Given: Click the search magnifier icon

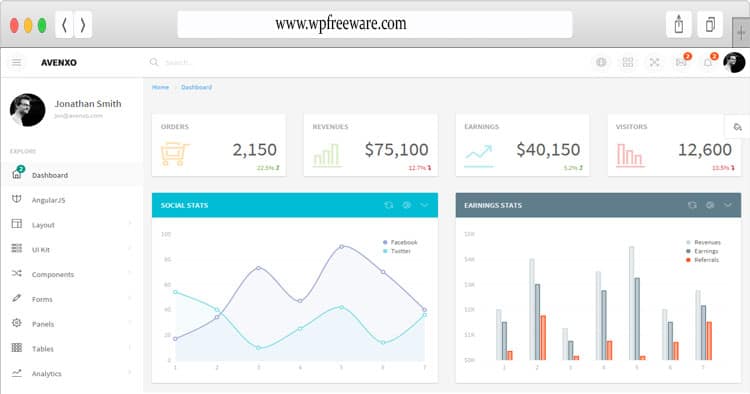Looking at the screenshot, I should click(154, 62).
